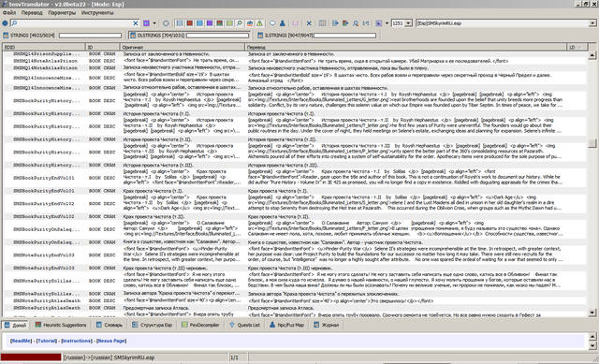Open the [Tutorial] link
599x364 pixels.
point(47,341)
